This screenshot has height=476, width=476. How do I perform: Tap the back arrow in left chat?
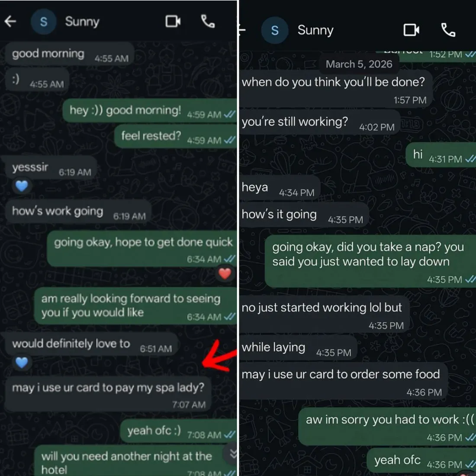point(10,21)
